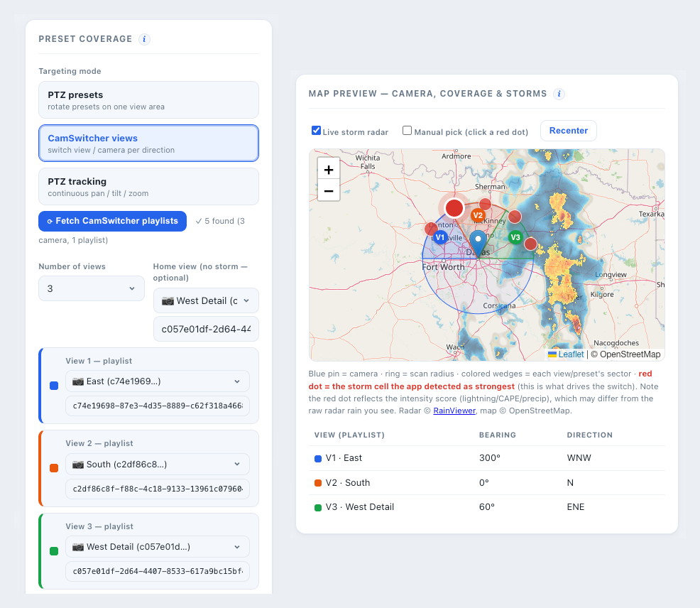Viewport: 700px width, 608px height.
Task: Select the large red strongest storm dot
Action: coord(454,207)
